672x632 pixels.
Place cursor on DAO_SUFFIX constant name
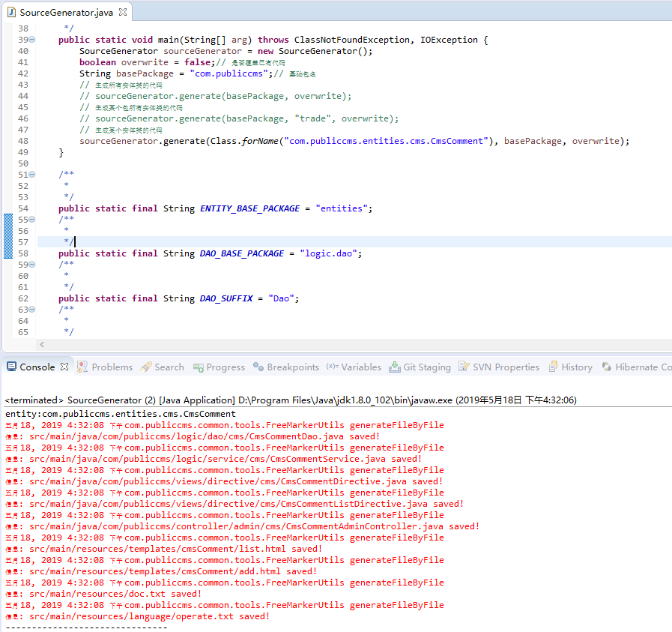click(226, 298)
